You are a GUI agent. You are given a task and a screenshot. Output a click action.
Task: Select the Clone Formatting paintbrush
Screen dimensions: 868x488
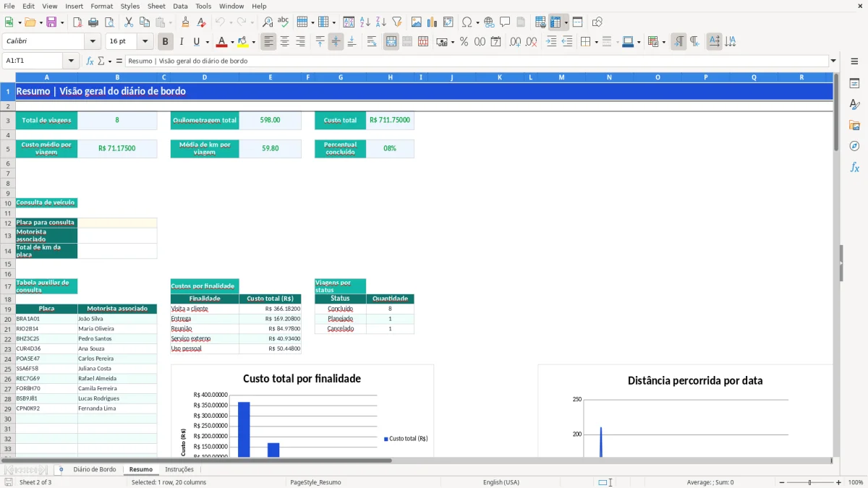(x=186, y=22)
